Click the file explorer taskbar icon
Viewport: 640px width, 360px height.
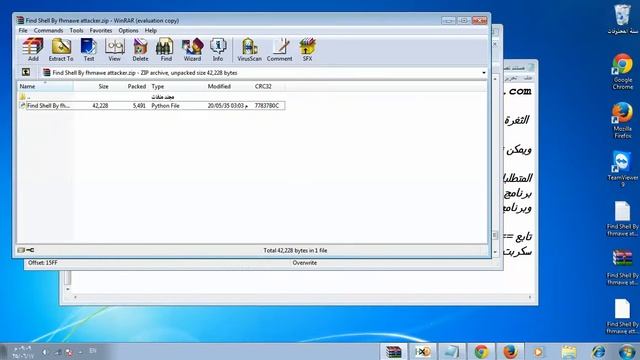tap(569, 352)
